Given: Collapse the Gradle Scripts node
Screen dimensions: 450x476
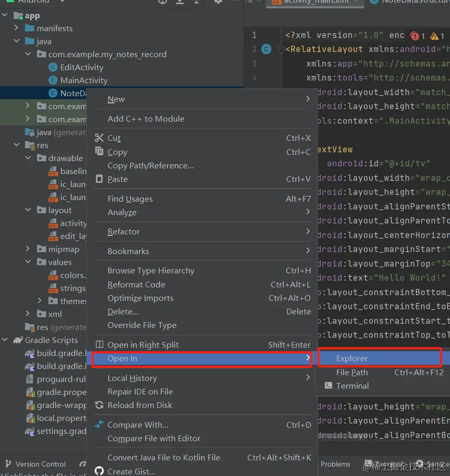Looking at the screenshot, I should (5, 340).
